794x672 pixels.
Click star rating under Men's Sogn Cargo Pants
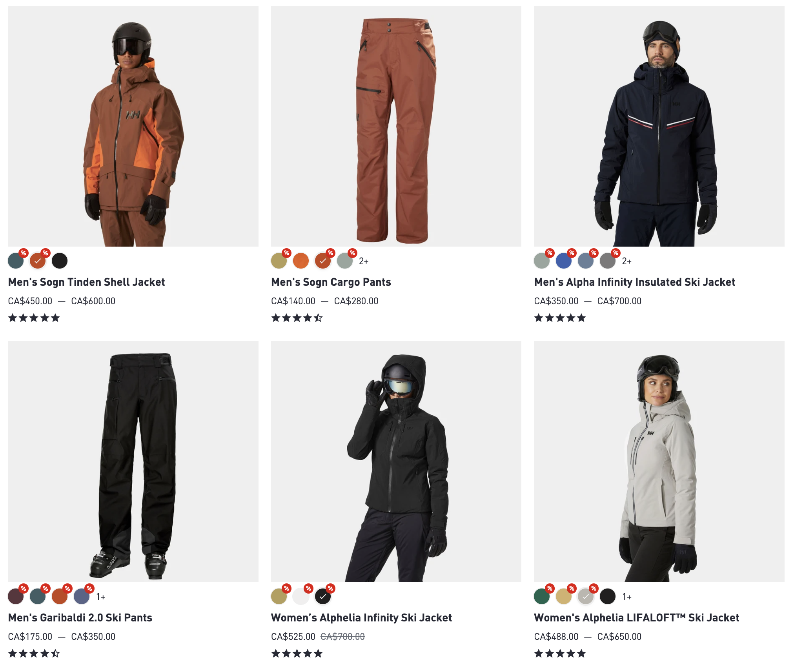[x=297, y=318]
